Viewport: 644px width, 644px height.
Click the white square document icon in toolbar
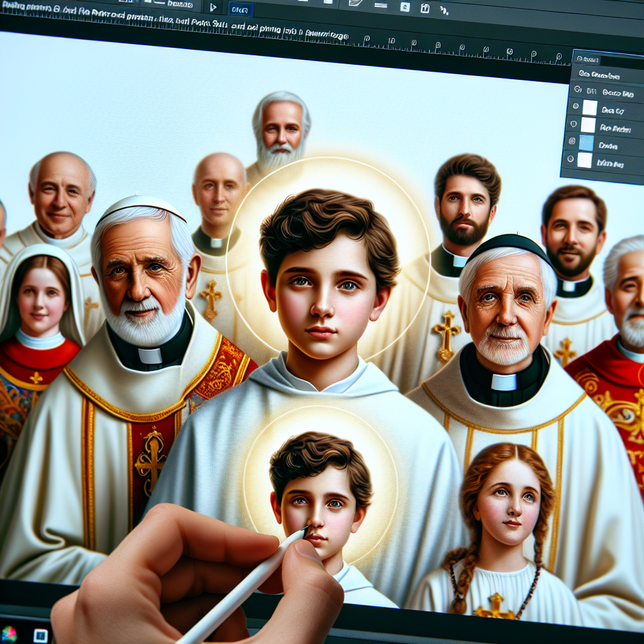(405, 8)
